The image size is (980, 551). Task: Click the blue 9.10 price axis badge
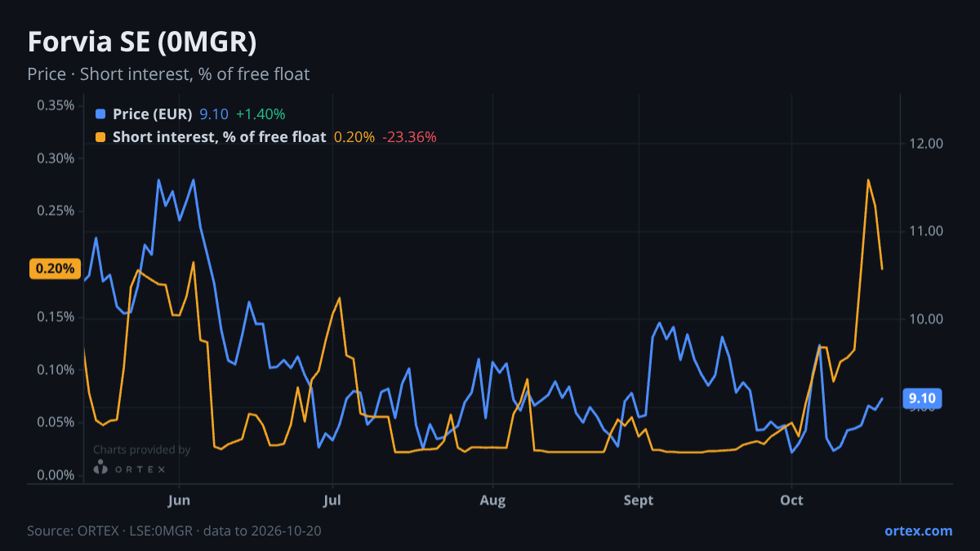pos(923,399)
